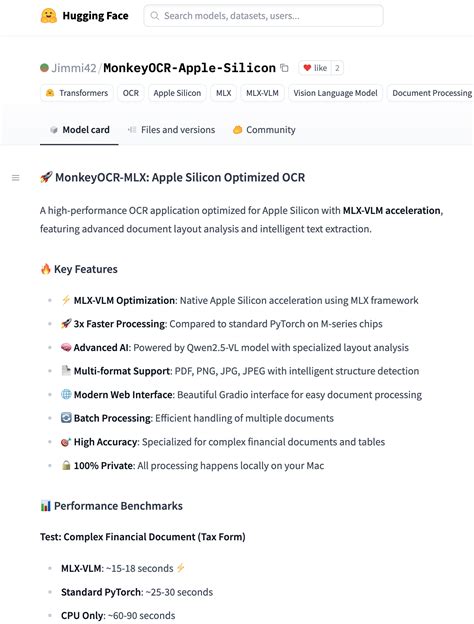Select the Transformers tag
The image size is (474, 624).
77,93
